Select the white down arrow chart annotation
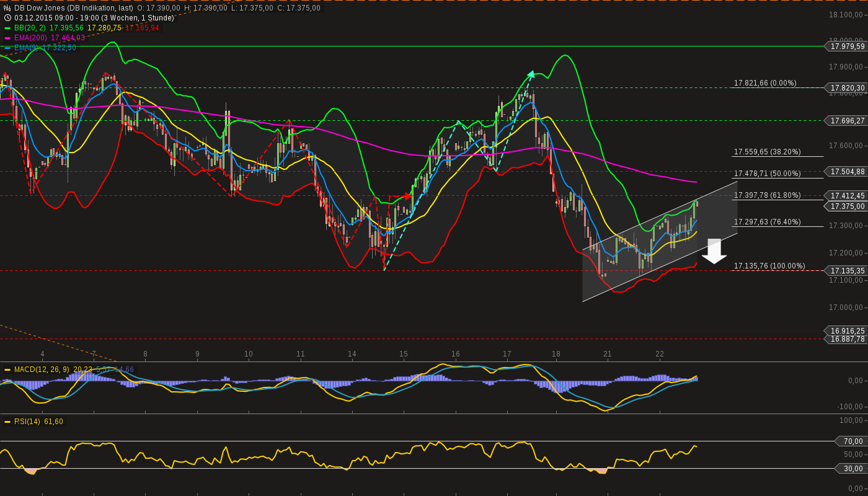The width and height of the screenshot is (868, 496). (714, 251)
